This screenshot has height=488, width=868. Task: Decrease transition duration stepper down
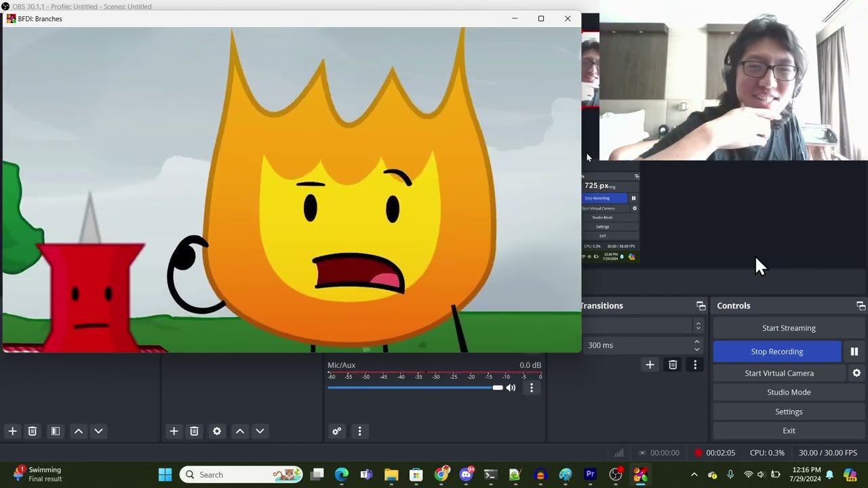[697, 348]
